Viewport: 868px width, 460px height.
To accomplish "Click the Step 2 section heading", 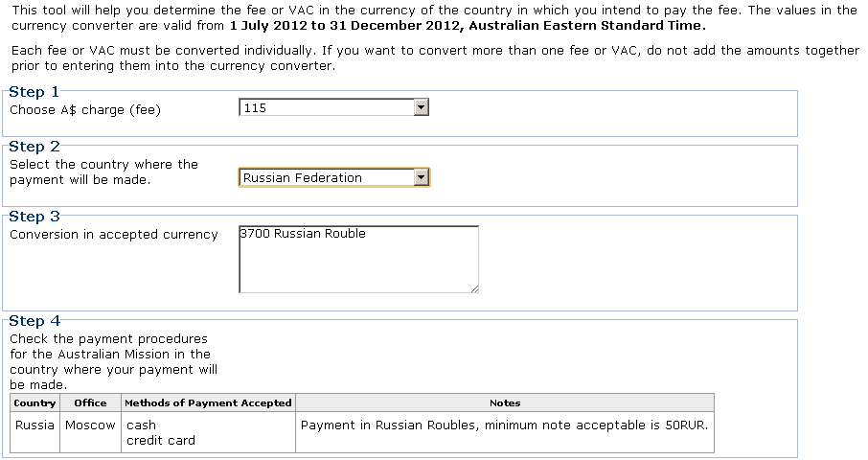I will [x=34, y=147].
